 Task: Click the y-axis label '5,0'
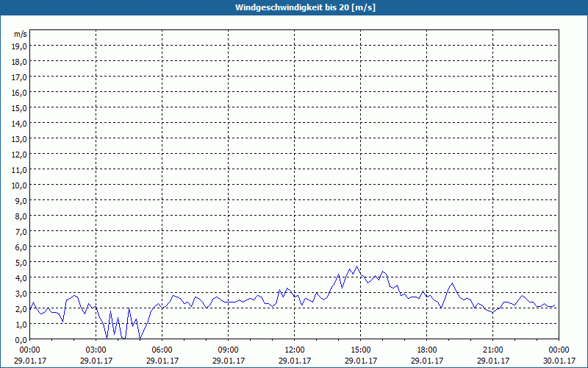(x=22, y=263)
